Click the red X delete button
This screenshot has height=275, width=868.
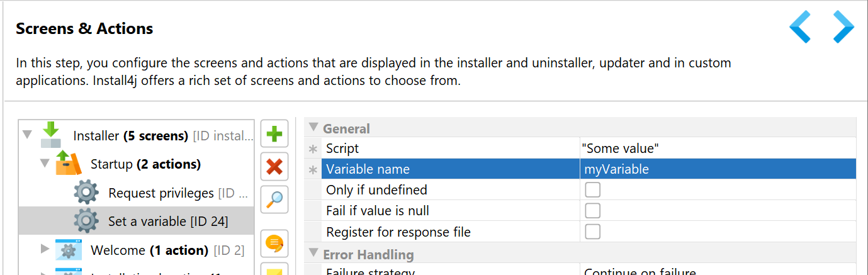click(274, 167)
